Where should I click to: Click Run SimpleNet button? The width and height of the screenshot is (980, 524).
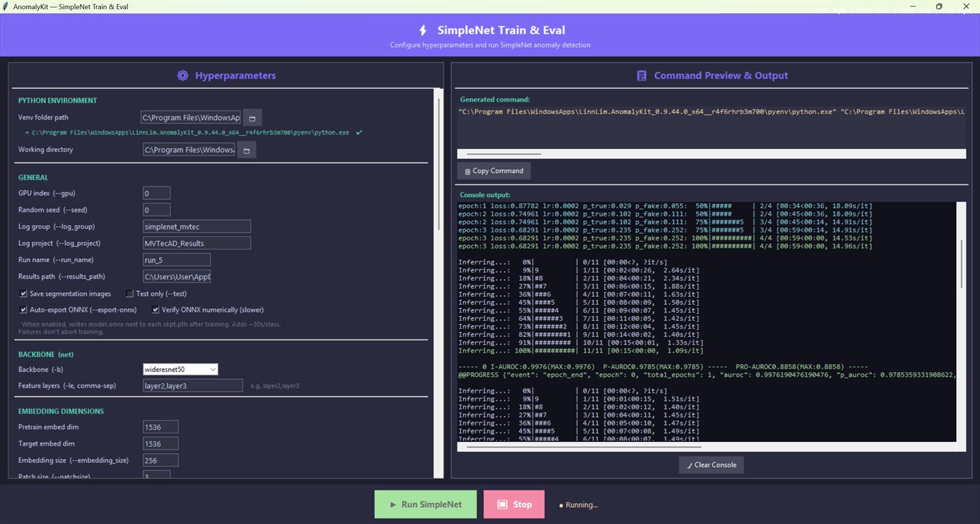(x=426, y=504)
